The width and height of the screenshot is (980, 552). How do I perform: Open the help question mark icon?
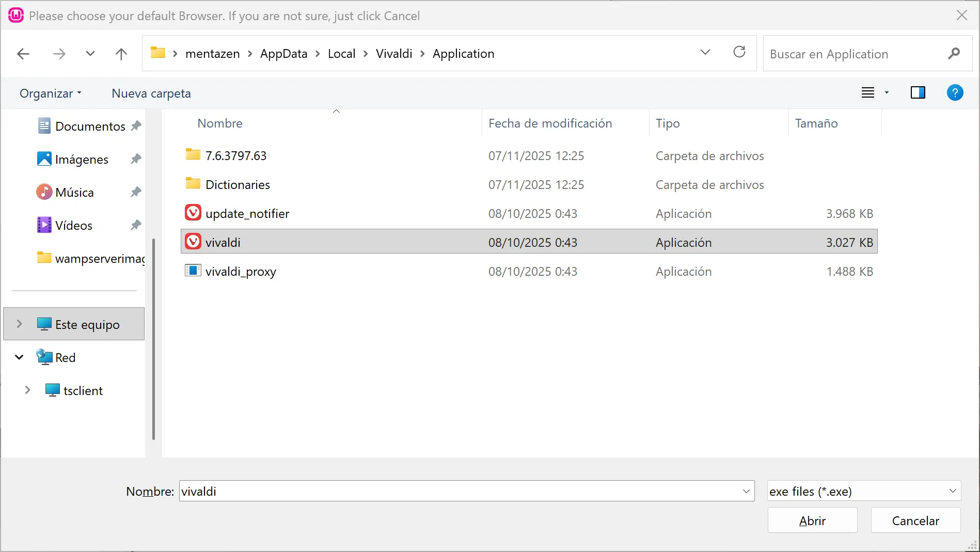tap(954, 93)
